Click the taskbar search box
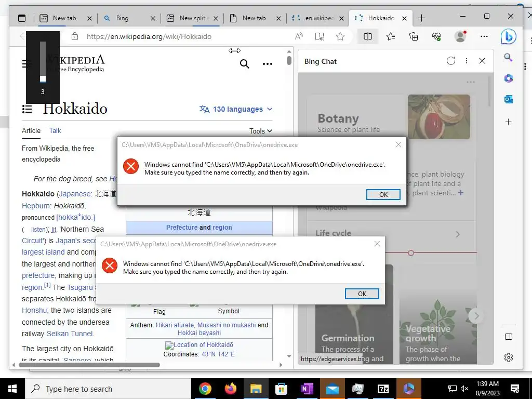This screenshot has height=399, width=532. [108, 389]
